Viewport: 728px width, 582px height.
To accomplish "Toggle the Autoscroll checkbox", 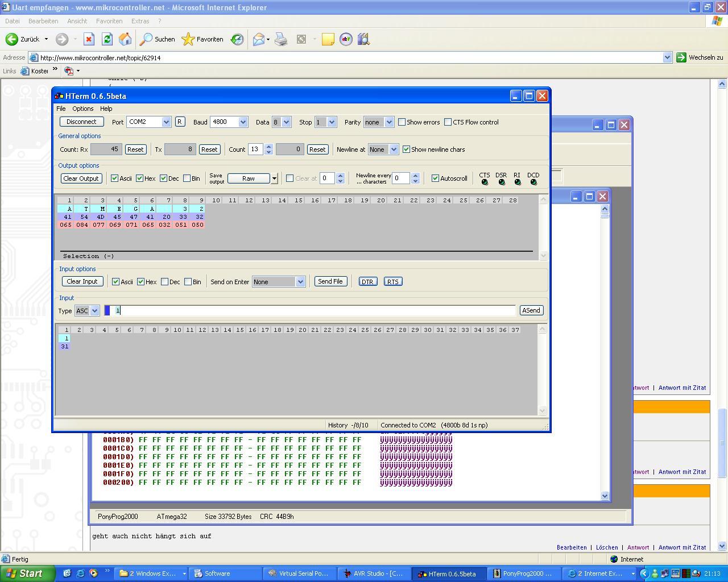I will [436, 178].
